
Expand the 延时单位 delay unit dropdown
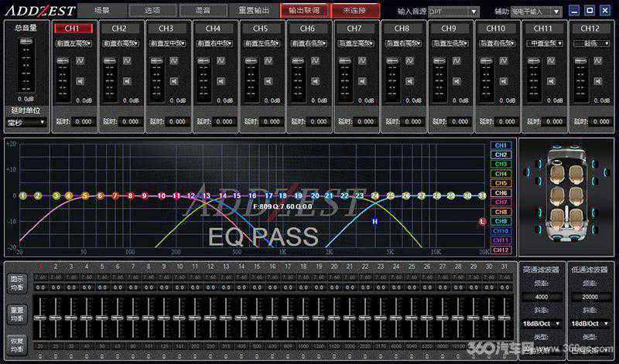(x=26, y=122)
